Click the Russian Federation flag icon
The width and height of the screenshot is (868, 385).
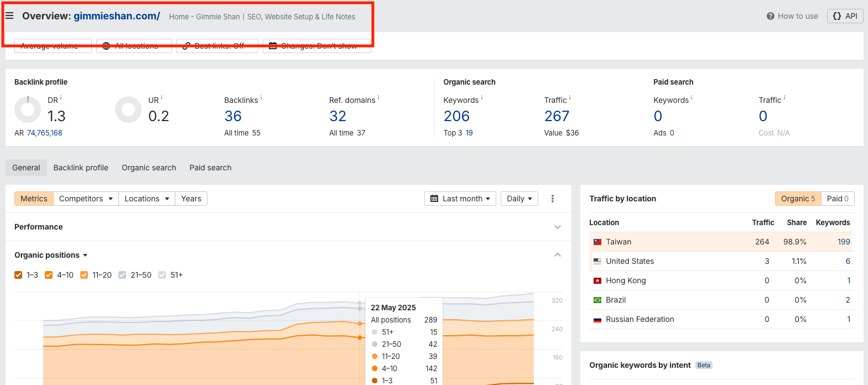point(597,319)
